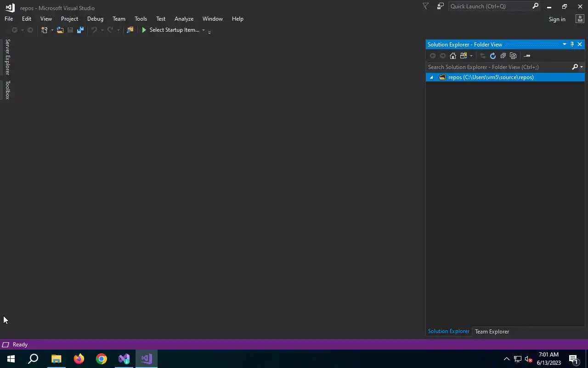Click the Navigate Forward toolbar arrow
This screenshot has height=368, width=588.
click(x=30, y=30)
